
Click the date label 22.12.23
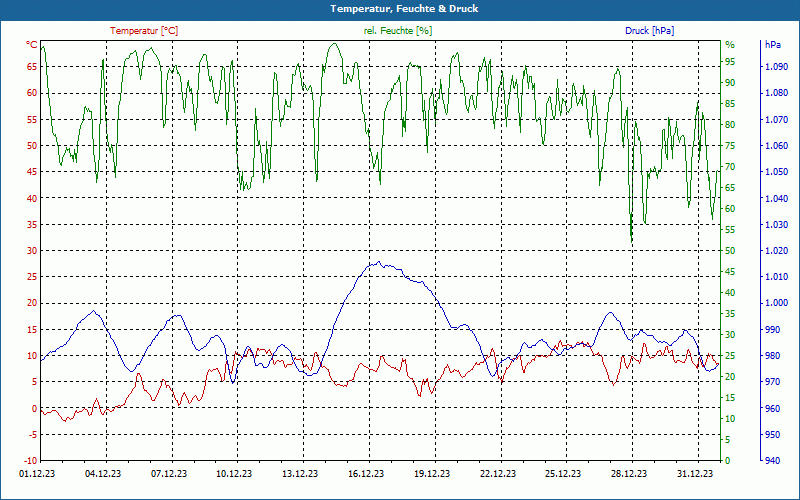(x=497, y=473)
